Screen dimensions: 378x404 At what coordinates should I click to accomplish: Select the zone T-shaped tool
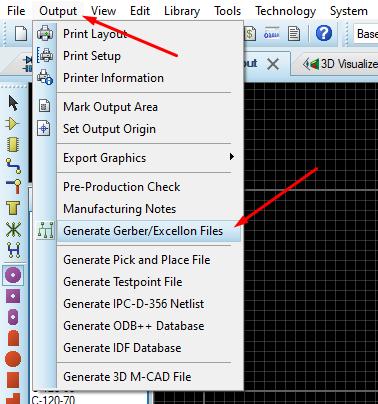[13, 208]
